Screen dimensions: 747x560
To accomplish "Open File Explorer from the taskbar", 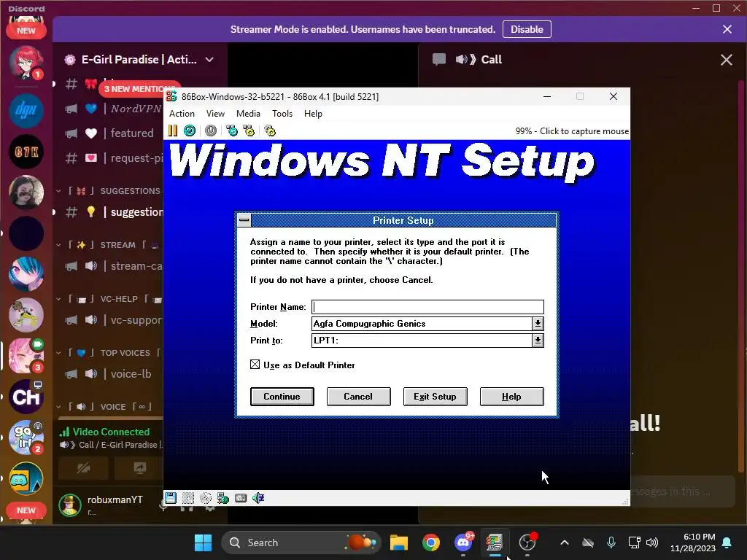I will (x=399, y=542).
